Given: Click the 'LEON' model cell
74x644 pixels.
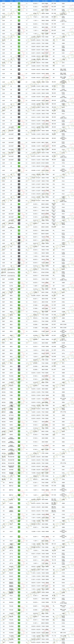Looking at the screenshot, I should coord(11,373).
